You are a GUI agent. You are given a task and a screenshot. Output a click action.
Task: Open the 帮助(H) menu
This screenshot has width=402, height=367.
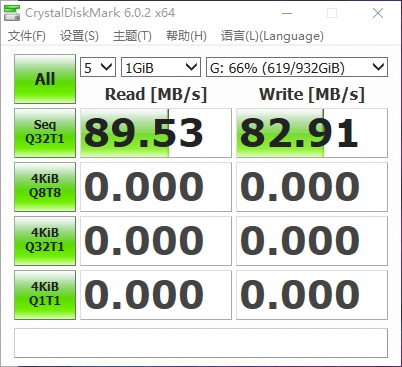pyautogui.click(x=186, y=36)
